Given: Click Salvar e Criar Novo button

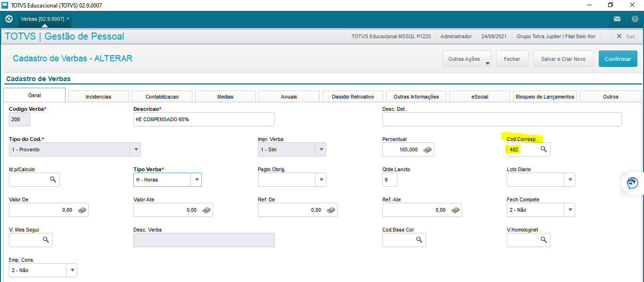Looking at the screenshot, I should [563, 59].
